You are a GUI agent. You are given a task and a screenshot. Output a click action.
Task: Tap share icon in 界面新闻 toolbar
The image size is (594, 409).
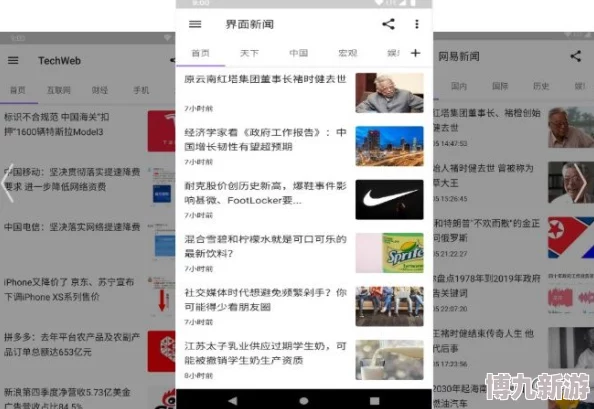point(388,24)
